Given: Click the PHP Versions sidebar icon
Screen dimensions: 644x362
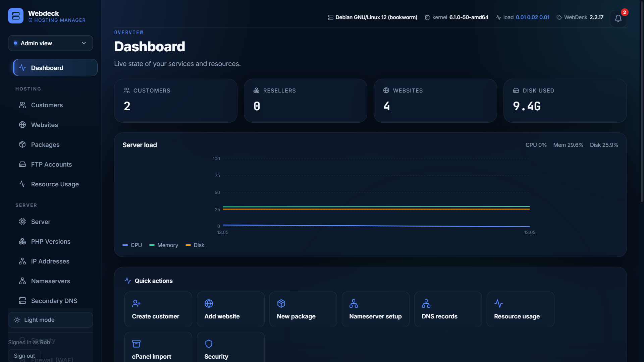Looking at the screenshot, I should tap(22, 241).
